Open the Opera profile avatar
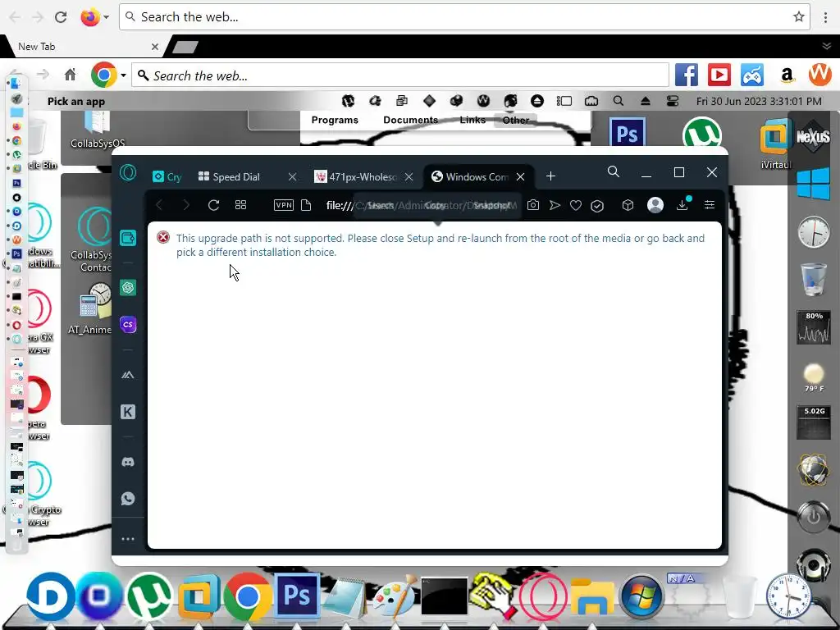Image resolution: width=840 pixels, height=630 pixels. pyautogui.click(x=655, y=205)
